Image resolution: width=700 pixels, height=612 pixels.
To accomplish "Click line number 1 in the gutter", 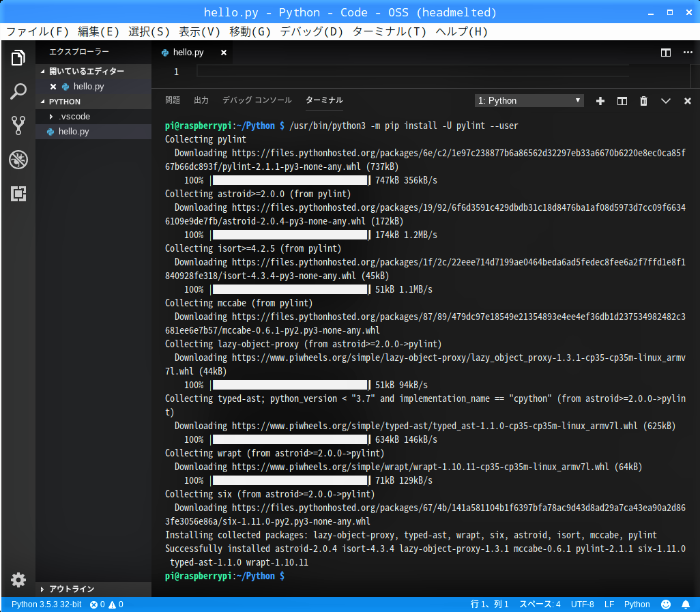I will (x=176, y=72).
